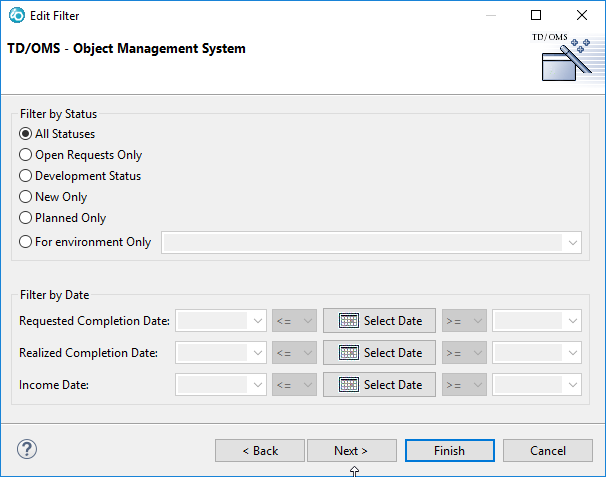
Task: Click the Edit Filter title bar icon
Action: tap(16, 15)
